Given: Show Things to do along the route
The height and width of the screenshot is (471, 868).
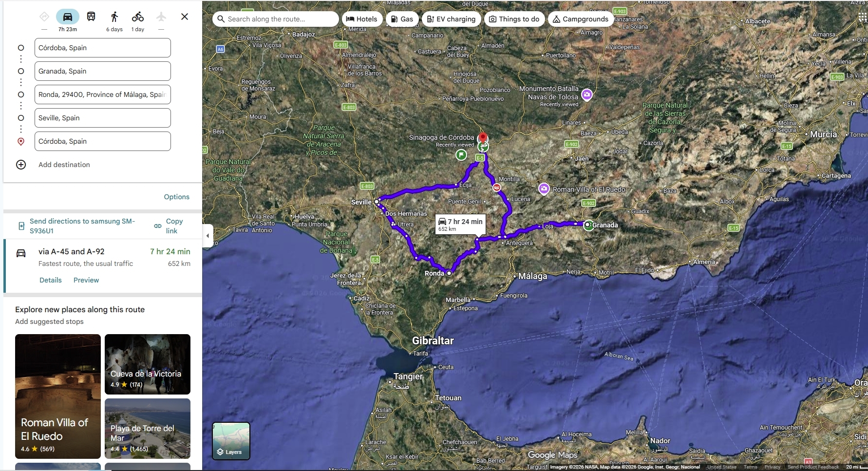Looking at the screenshot, I should pyautogui.click(x=514, y=19).
